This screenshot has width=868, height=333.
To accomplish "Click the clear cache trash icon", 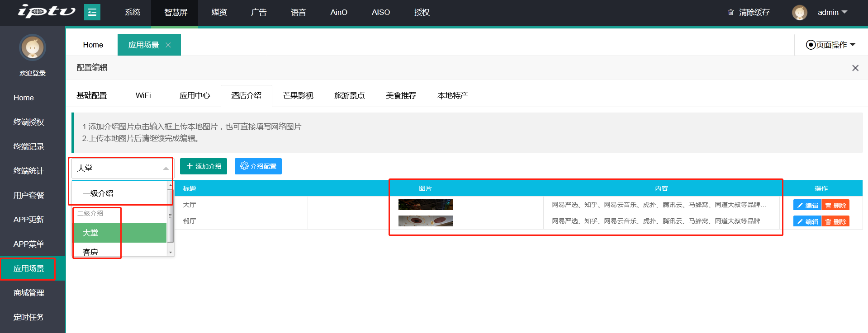I will (x=730, y=12).
